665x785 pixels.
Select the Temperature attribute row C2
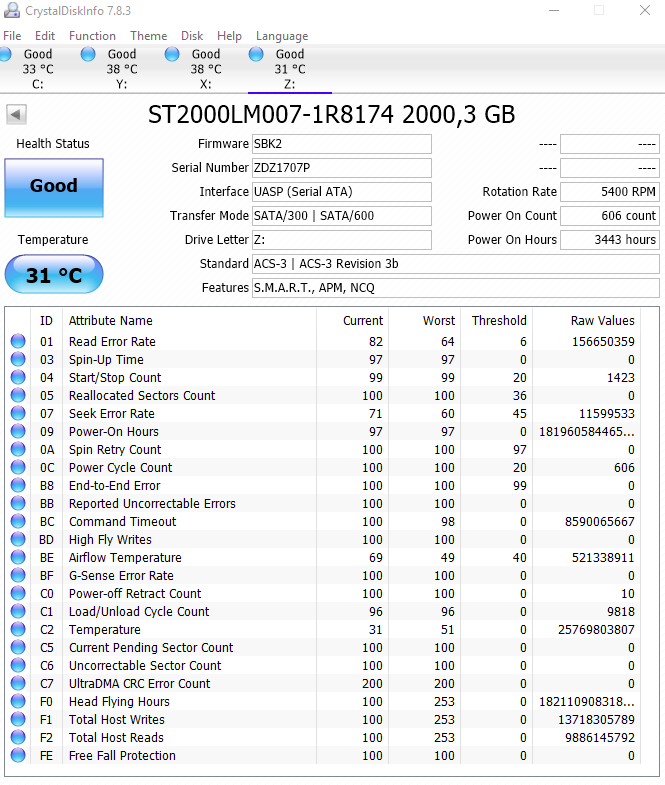[323, 629]
